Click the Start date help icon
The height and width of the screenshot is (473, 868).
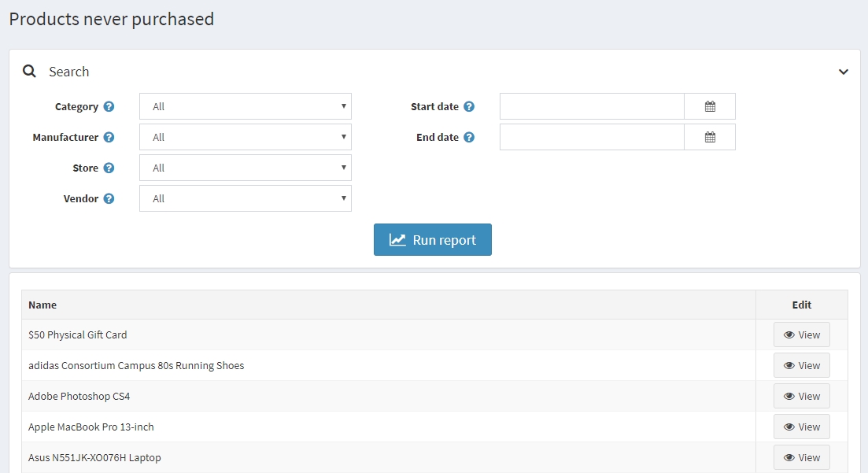tap(469, 107)
